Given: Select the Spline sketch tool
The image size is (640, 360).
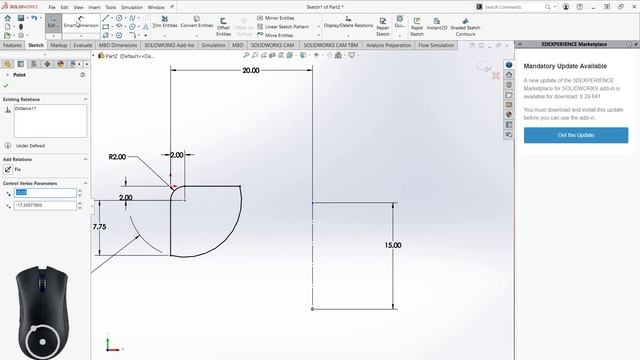Looking at the screenshot, I should tap(132, 18).
